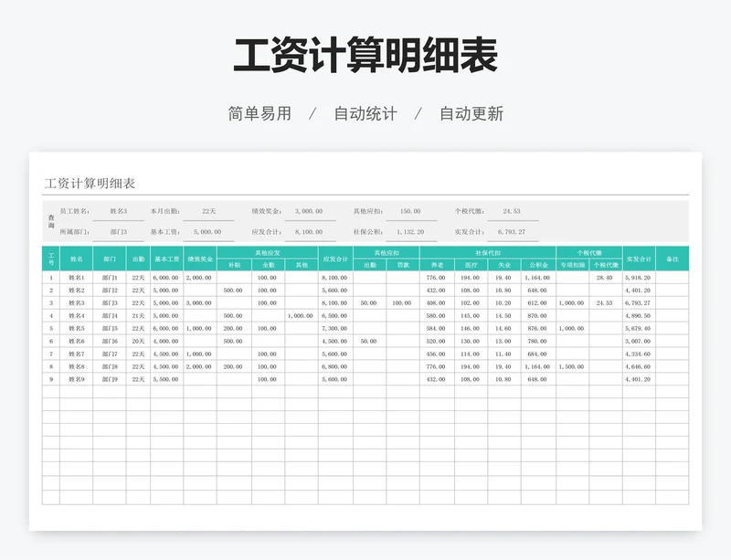
Task: Select the 所属部门 query value 部门3
Action: pyautogui.click(x=119, y=232)
